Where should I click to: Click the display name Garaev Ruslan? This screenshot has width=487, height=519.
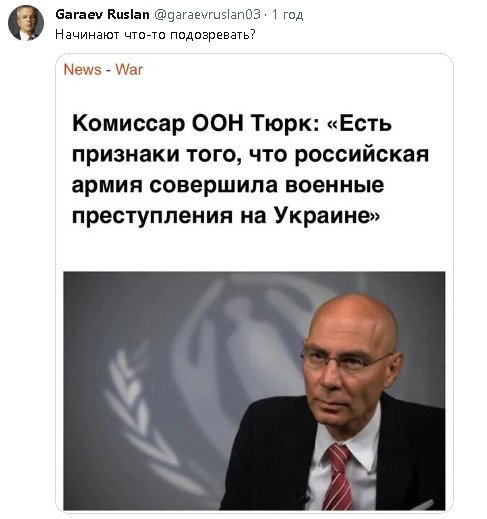point(102,15)
